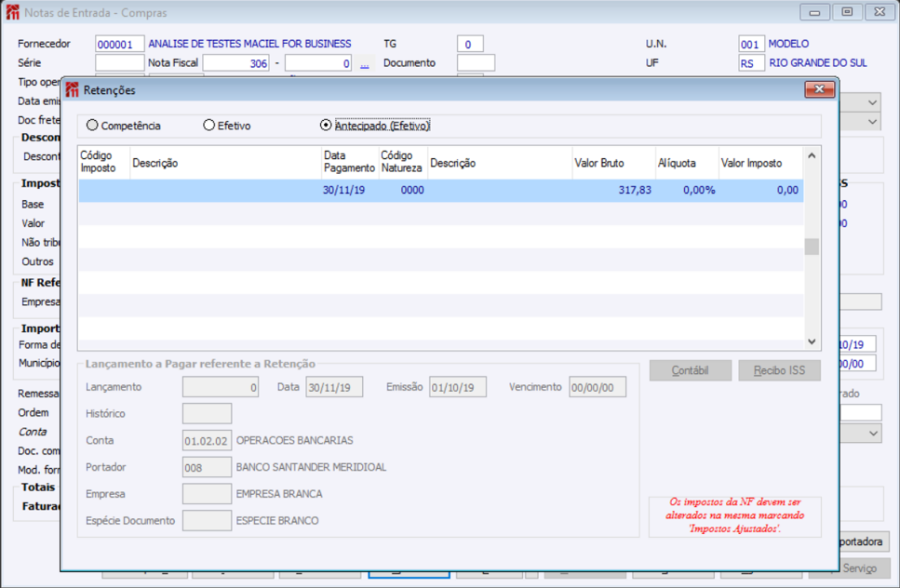This screenshot has width=900, height=588.
Task: Click the Notas de Entrada window icon
Action: 13,12
